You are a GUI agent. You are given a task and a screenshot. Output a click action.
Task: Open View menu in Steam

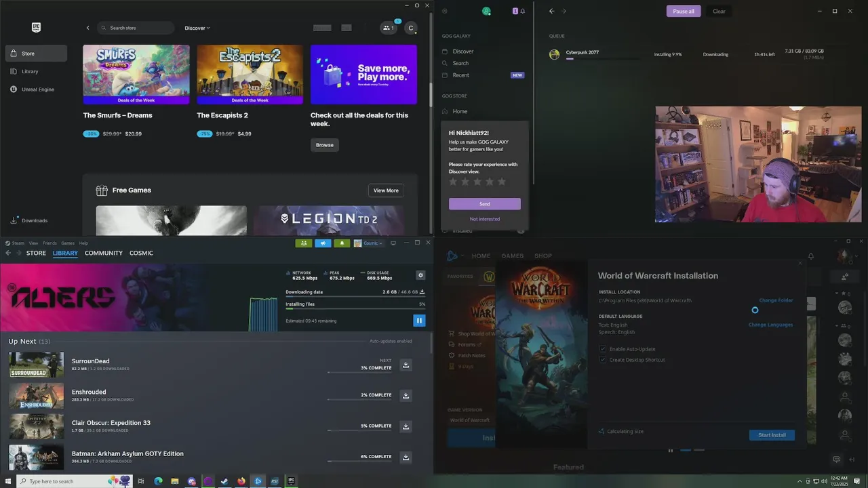coord(33,243)
